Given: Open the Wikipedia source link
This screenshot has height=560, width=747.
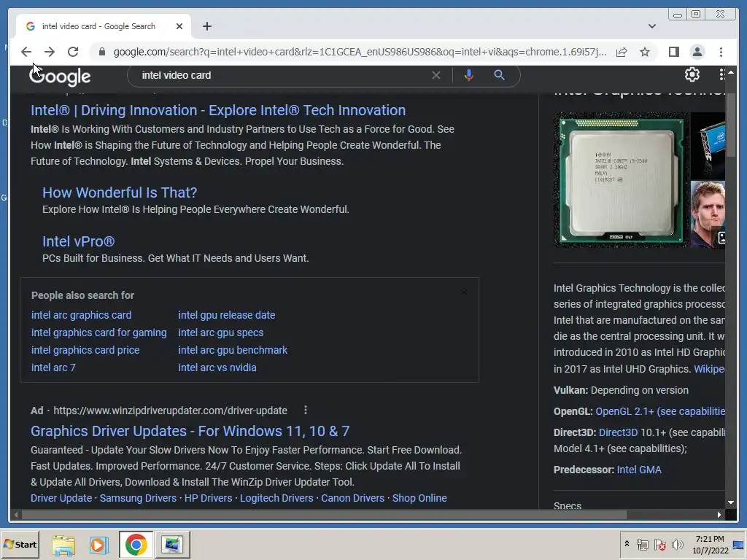Looking at the screenshot, I should coord(709,369).
